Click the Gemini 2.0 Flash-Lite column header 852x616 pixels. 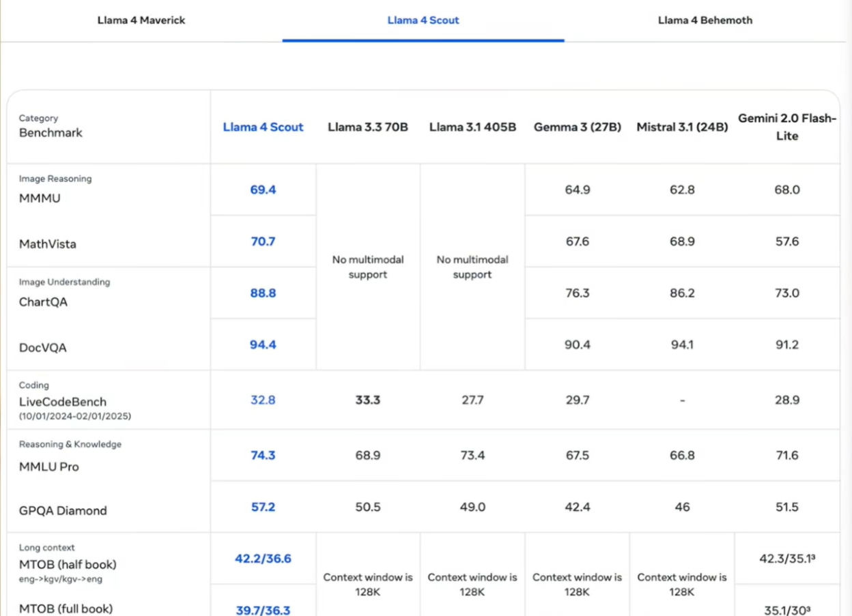pos(787,127)
